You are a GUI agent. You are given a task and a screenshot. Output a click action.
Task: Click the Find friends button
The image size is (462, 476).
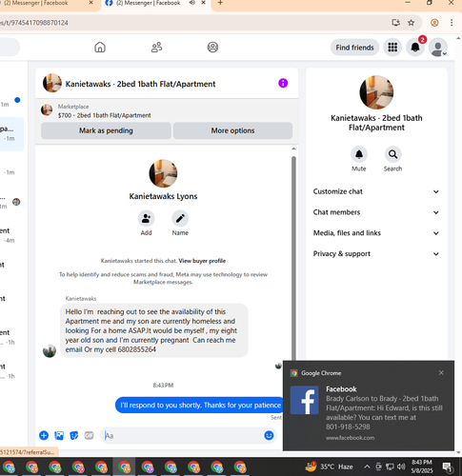pos(354,48)
